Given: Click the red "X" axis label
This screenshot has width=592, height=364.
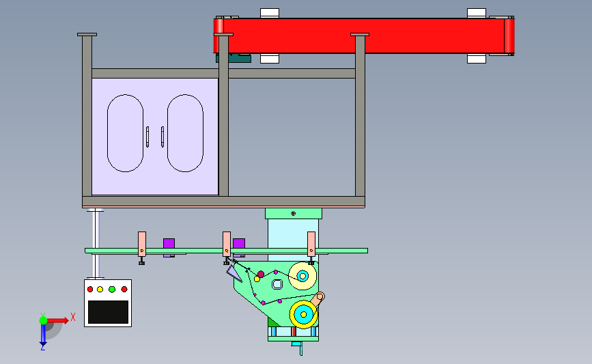Looking at the screenshot, I should pyautogui.click(x=73, y=317).
